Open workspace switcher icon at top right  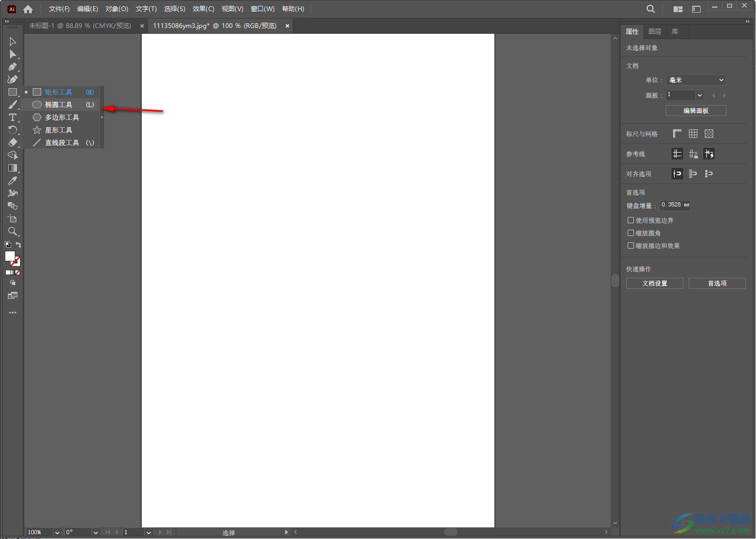(696, 9)
